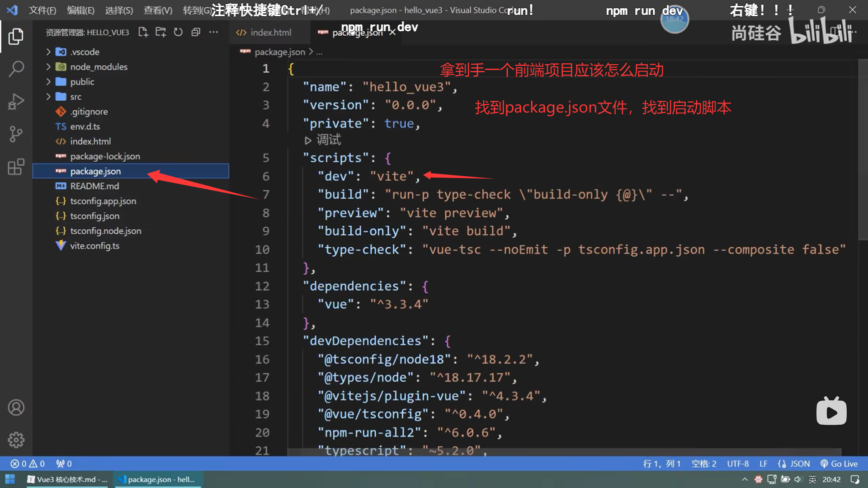Open Manage gear settings icon
The width and height of the screenshot is (868, 488).
pos(16,440)
